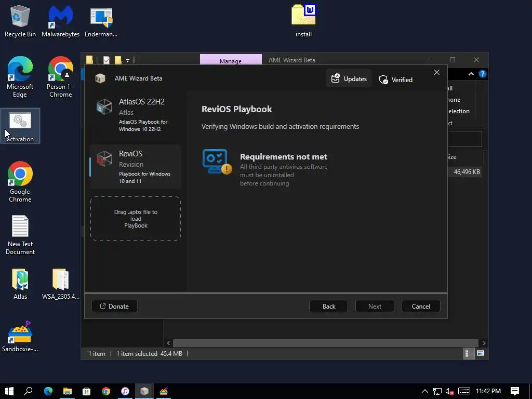Click the New folder quick access icon
This screenshot has height=399, width=532.
pos(118,60)
